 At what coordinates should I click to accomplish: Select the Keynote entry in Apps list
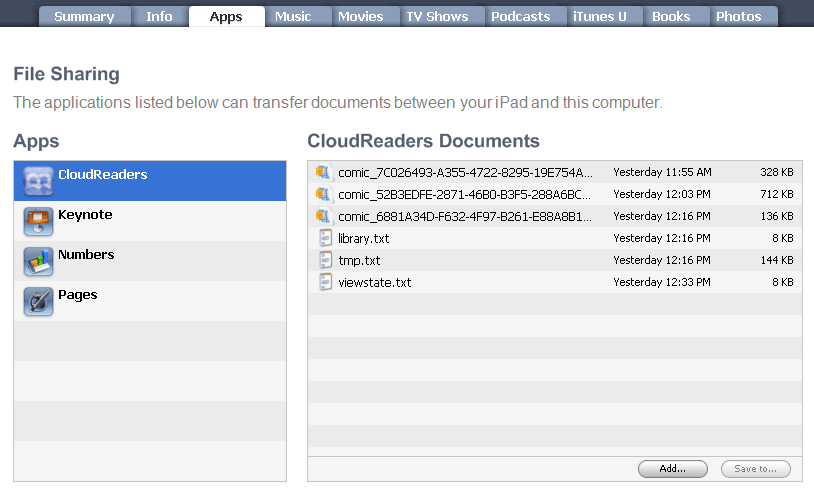(150, 221)
